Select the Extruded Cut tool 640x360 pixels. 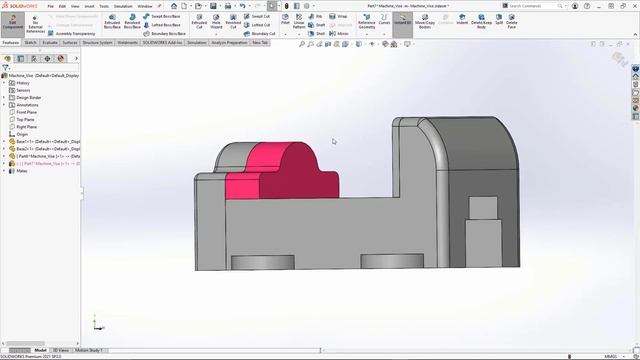199,21
